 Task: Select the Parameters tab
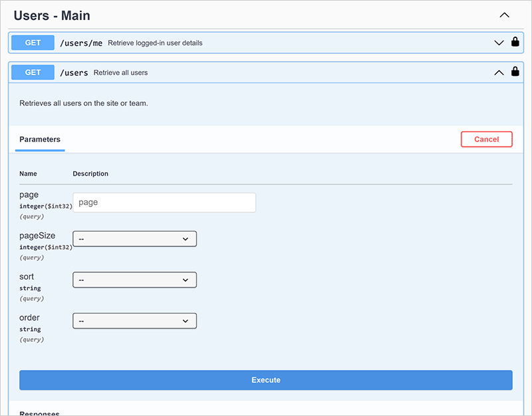click(40, 140)
